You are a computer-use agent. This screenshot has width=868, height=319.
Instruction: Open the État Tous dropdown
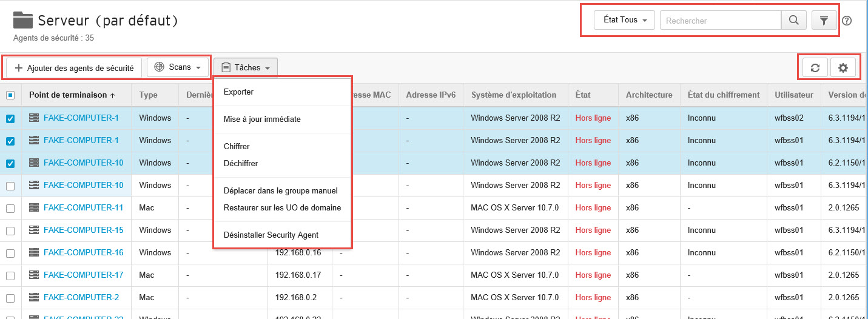pos(625,20)
